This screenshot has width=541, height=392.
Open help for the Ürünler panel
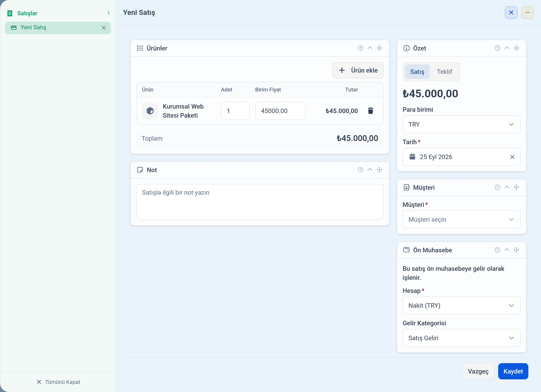[360, 48]
